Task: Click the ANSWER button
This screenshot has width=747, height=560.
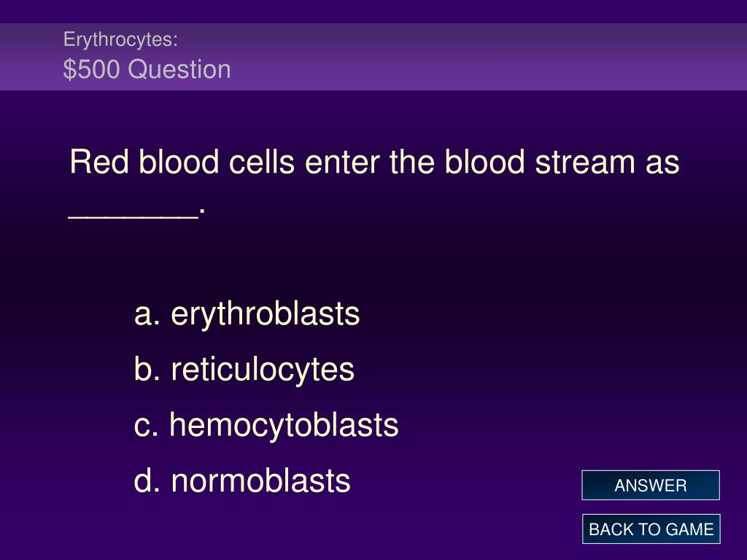Action: click(650, 485)
